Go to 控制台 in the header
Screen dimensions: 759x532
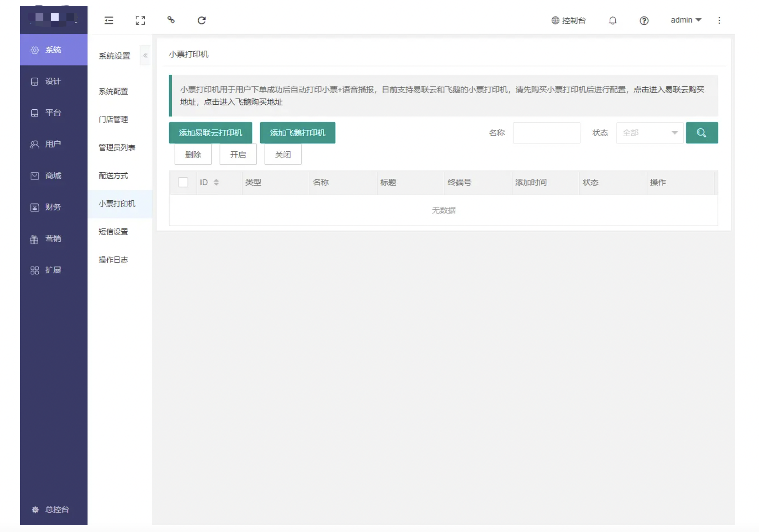tap(568, 20)
